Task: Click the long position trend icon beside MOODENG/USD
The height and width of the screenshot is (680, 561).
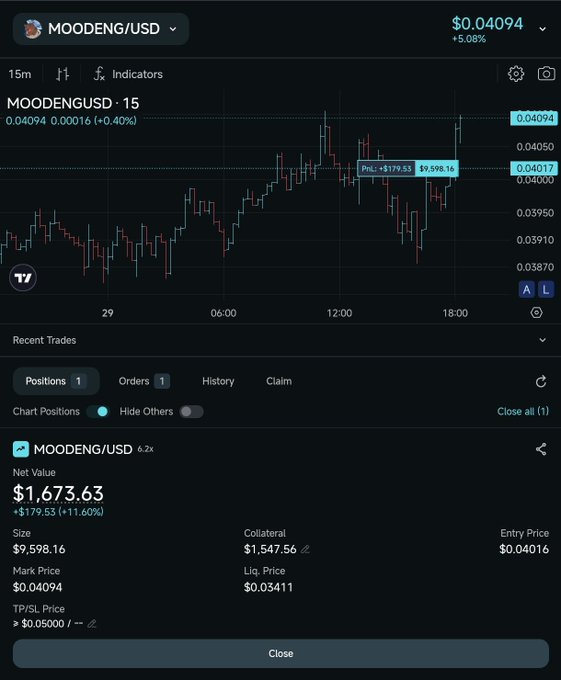Action: point(21,449)
